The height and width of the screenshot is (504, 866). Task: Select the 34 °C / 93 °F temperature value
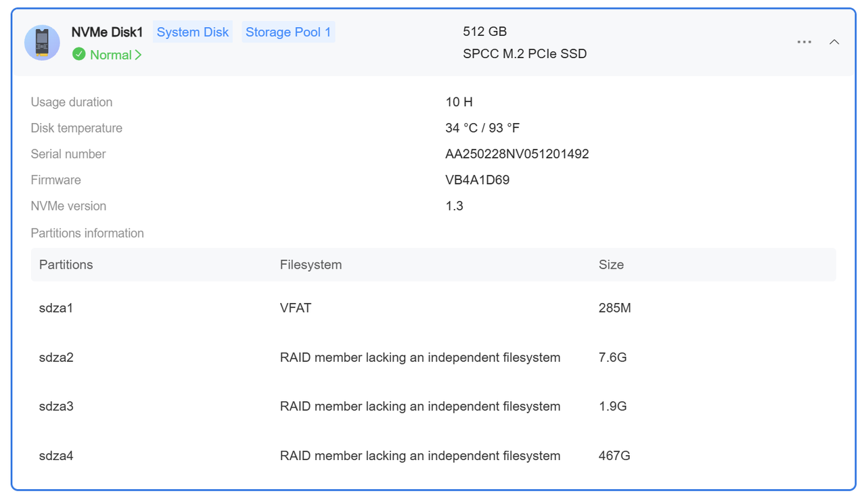[482, 128]
